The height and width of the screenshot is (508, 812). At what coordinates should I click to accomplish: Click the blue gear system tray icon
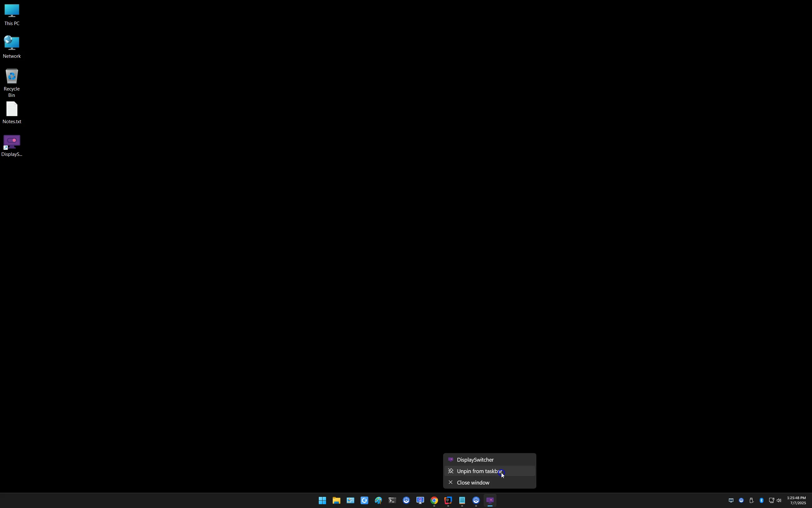741,501
